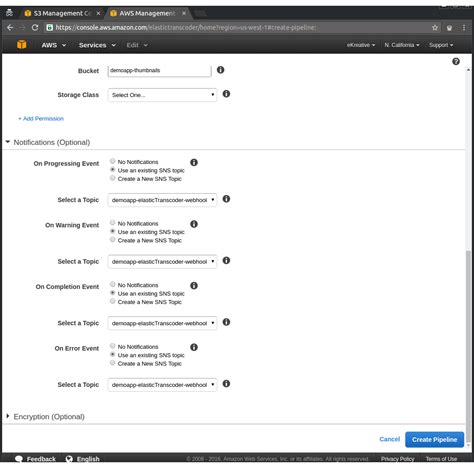Viewport: 474px width, 468px height.
Task: Open the Storage Class dropdown
Action: click(x=162, y=95)
